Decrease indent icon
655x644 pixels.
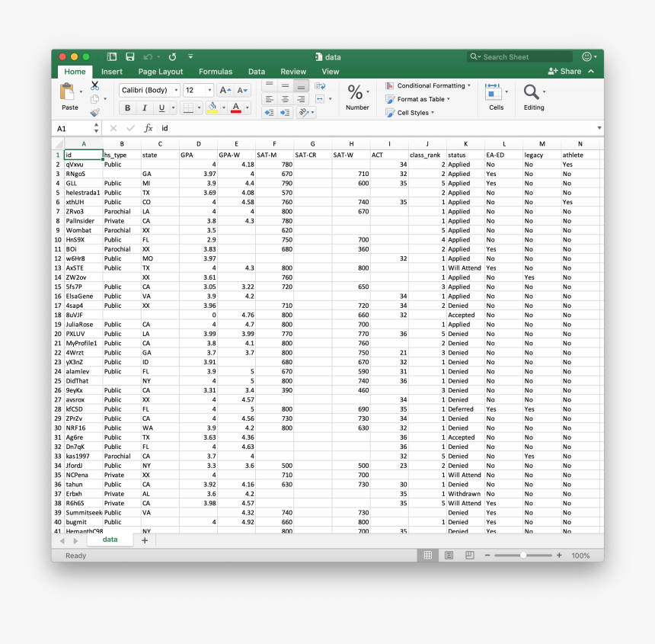click(x=270, y=113)
